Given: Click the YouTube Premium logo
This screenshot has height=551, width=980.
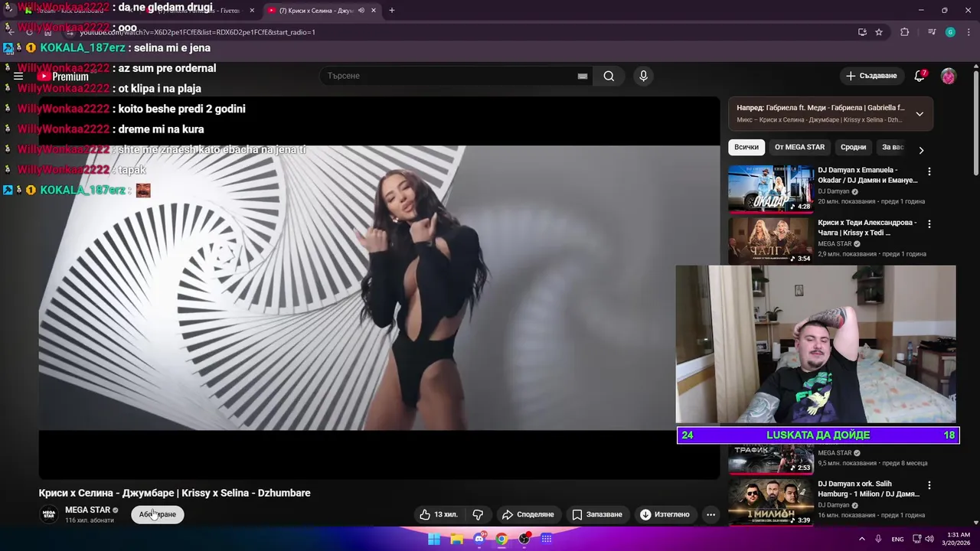Looking at the screenshot, I should click(64, 77).
